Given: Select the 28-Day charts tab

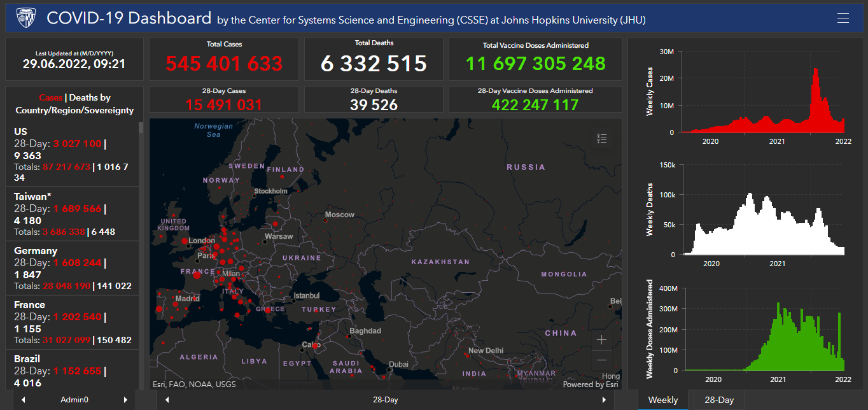Looking at the screenshot, I should pos(719,400).
